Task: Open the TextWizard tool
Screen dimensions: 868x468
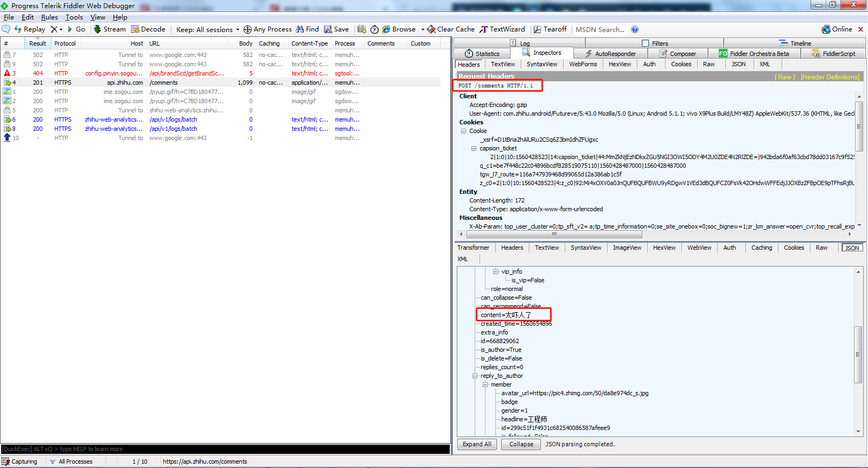Action: pos(502,29)
